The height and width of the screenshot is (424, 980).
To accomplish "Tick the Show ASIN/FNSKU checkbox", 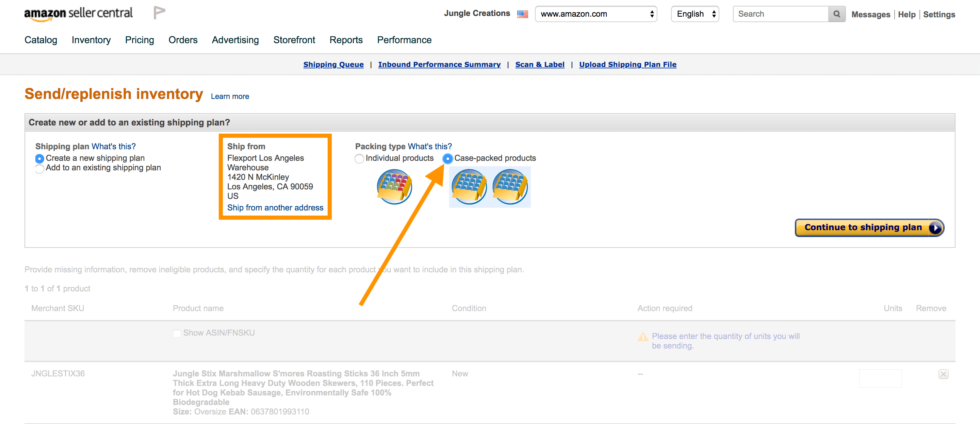I will pyautogui.click(x=177, y=333).
